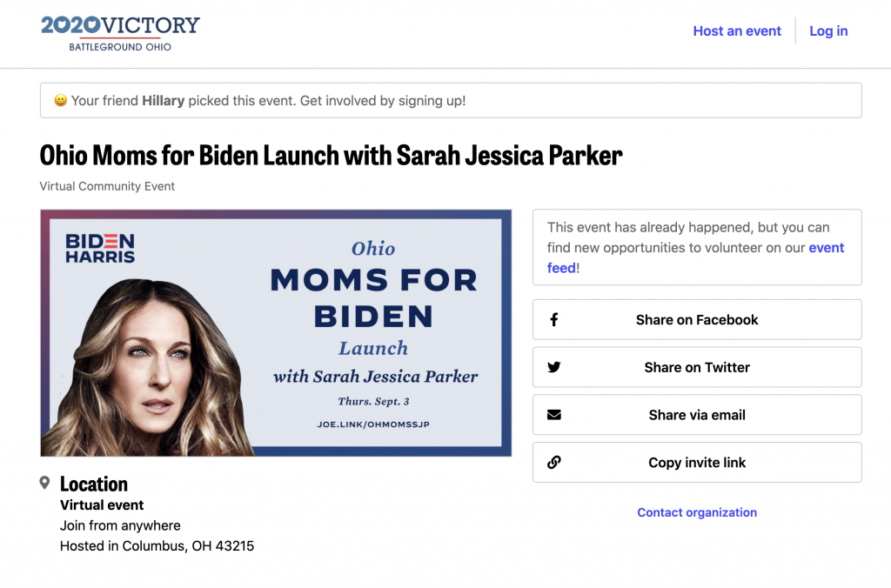This screenshot has height=588, width=891.
Task: Click the smiley emoji in the notification banner
Action: click(61, 101)
